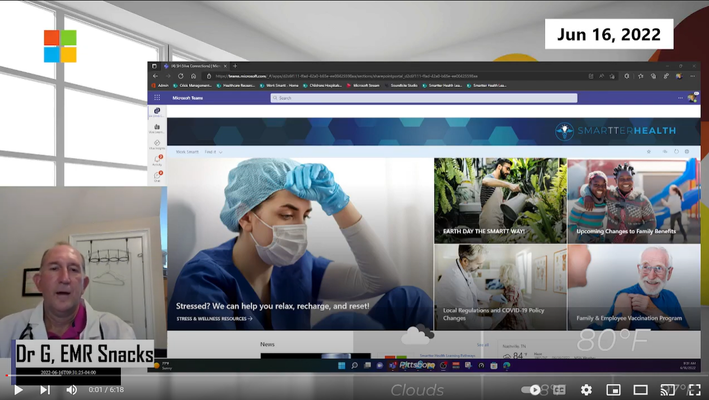This screenshot has height=400, width=709.
Task: Open Activity feed in Teams sidebar
Action: pos(157,160)
